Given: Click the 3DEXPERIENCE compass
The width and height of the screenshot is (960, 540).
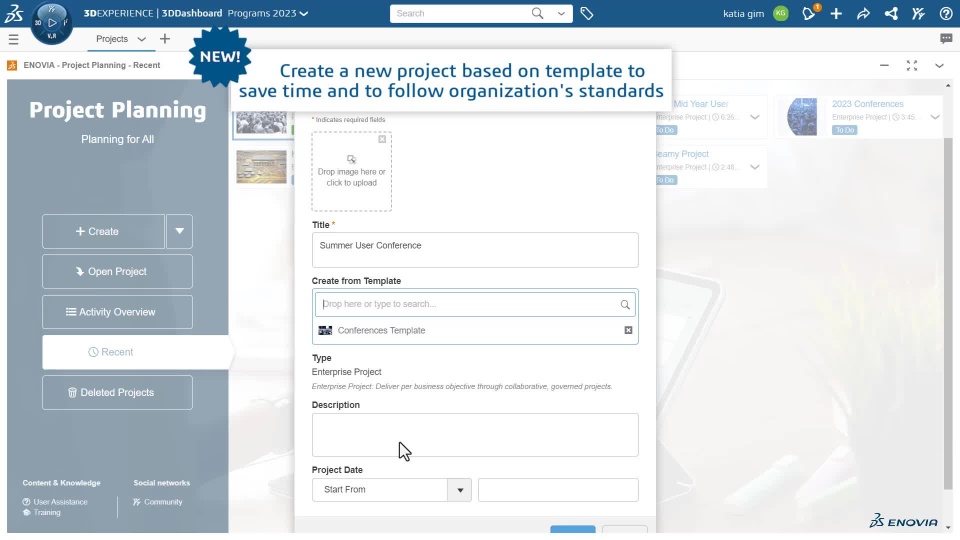Looking at the screenshot, I should click(x=52, y=23).
